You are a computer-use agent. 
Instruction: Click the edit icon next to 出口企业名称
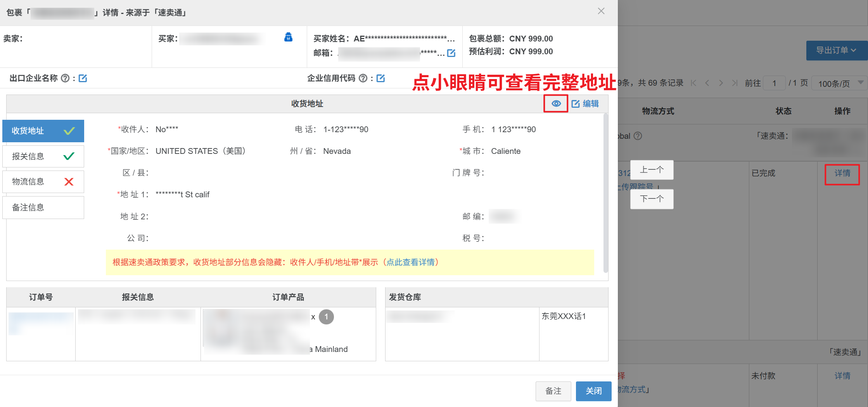[83, 78]
